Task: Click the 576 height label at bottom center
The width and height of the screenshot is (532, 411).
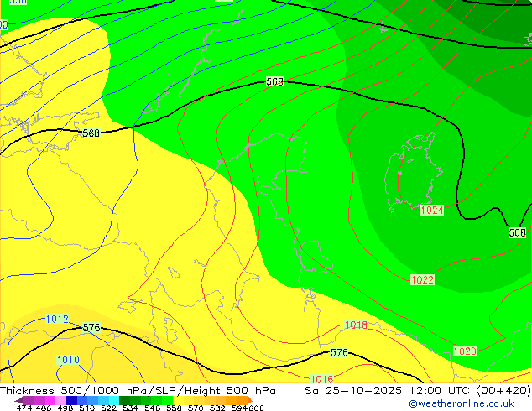Action: (x=339, y=352)
